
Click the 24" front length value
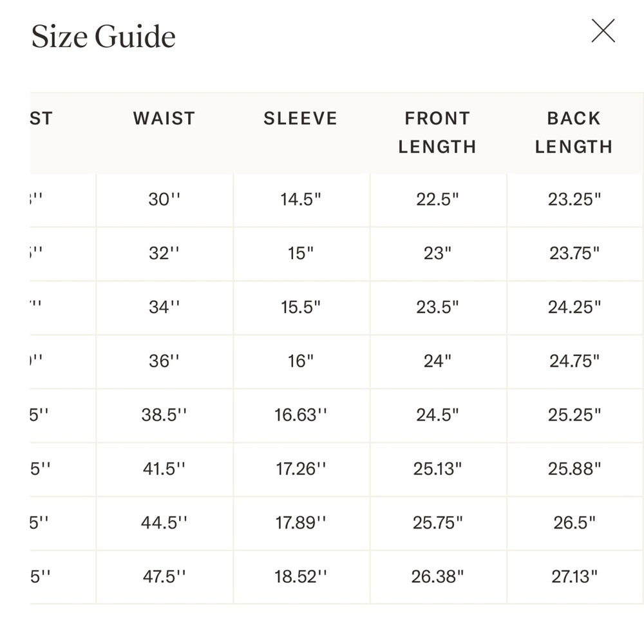tap(437, 361)
